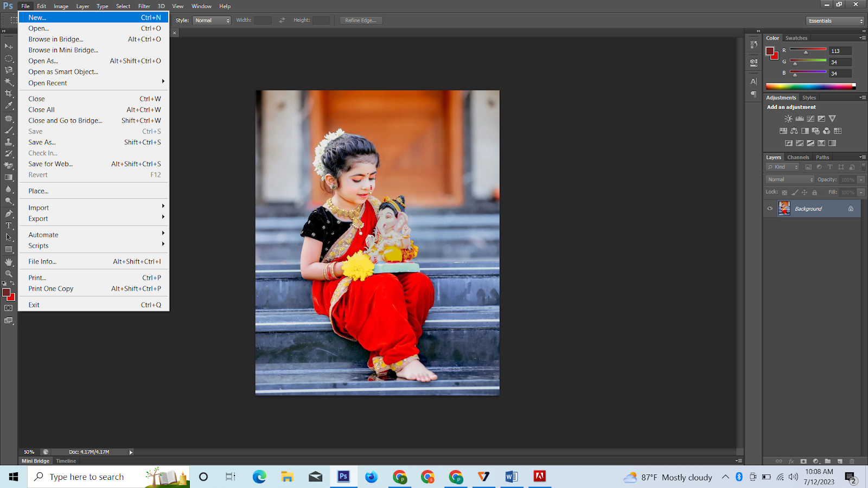Open the Image menu in menu bar
Screen dimensions: 868x488
click(x=61, y=6)
